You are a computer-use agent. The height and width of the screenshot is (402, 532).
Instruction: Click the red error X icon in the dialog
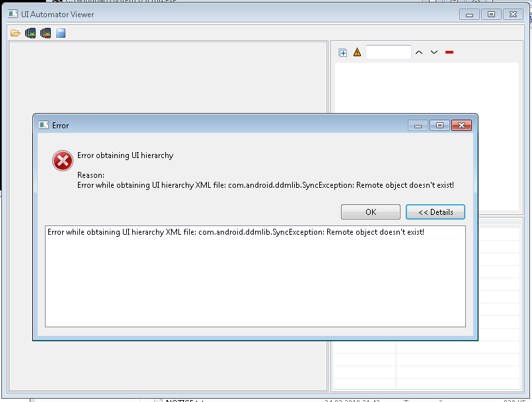[63, 161]
